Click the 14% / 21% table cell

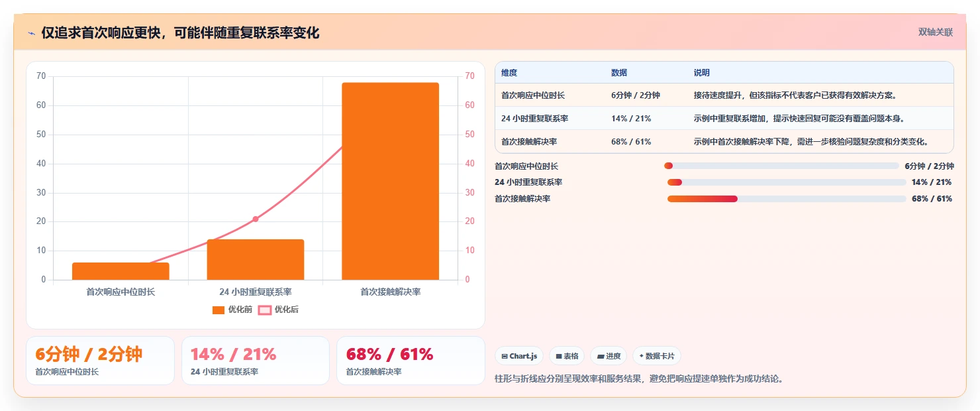pos(631,118)
